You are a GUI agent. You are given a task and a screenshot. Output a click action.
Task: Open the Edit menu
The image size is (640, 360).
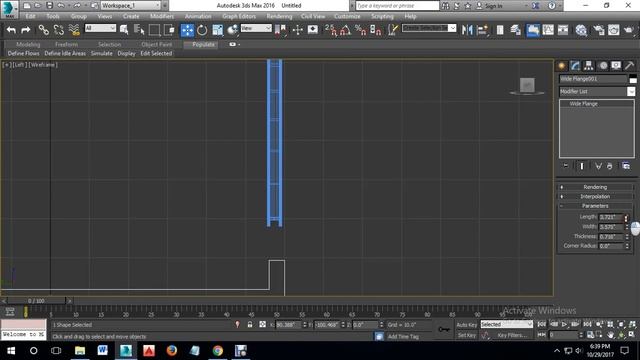tap(30, 16)
